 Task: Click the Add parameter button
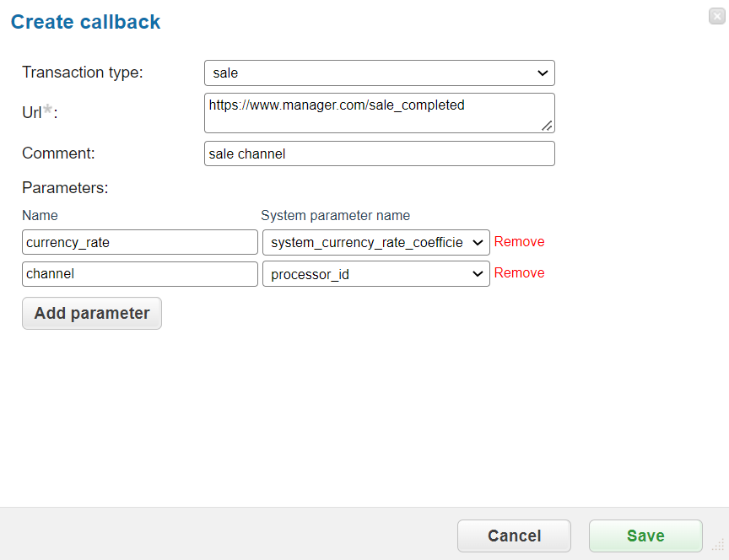92,313
